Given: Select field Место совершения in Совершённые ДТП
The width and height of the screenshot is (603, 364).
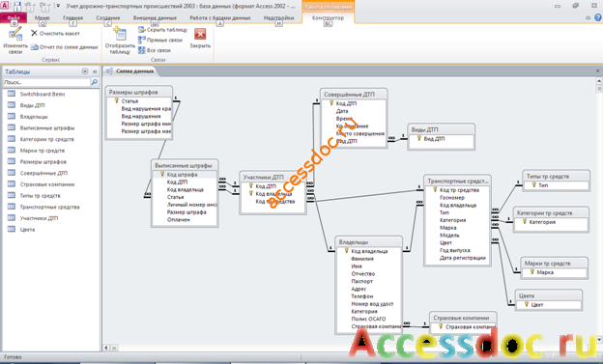Looking at the screenshot, I should point(359,134).
